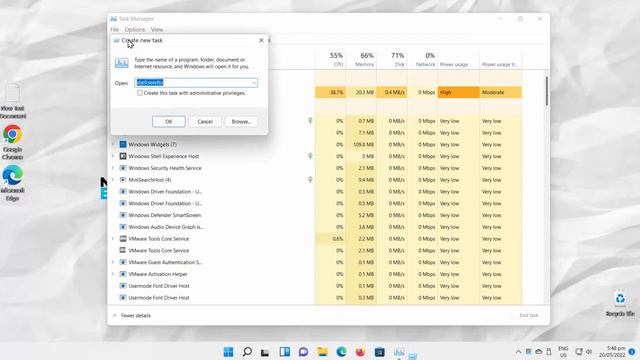Open the View menu in Task Manager
Viewport: 640px width, 360px height.
click(x=157, y=29)
